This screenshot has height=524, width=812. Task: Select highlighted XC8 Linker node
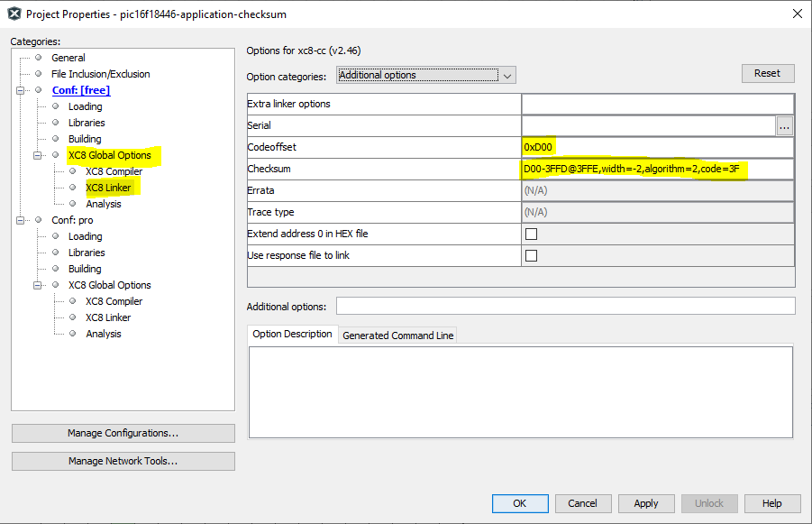[x=108, y=188]
